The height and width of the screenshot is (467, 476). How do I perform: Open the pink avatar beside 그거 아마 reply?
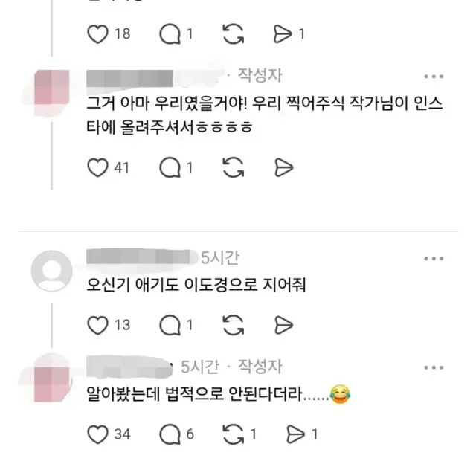52,88
